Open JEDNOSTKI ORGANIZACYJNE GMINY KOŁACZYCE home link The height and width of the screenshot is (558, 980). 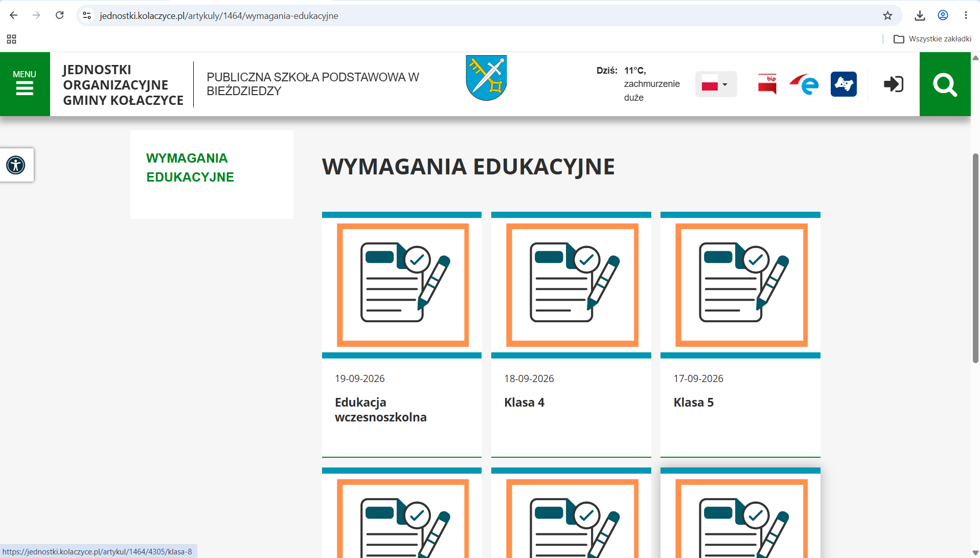[x=123, y=85]
